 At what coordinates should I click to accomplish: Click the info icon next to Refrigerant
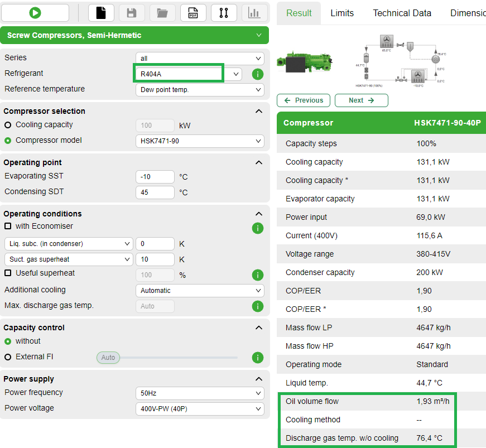(x=257, y=74)
